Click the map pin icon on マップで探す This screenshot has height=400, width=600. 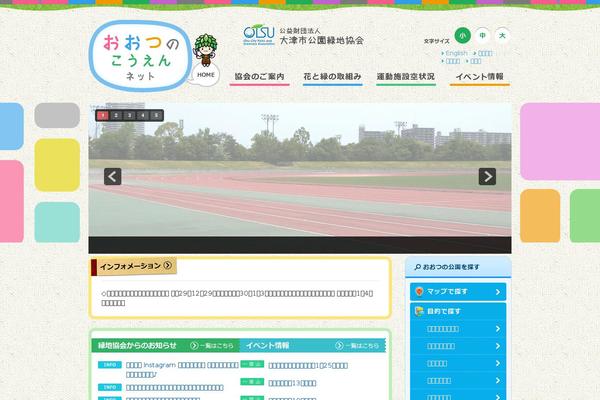419,292
